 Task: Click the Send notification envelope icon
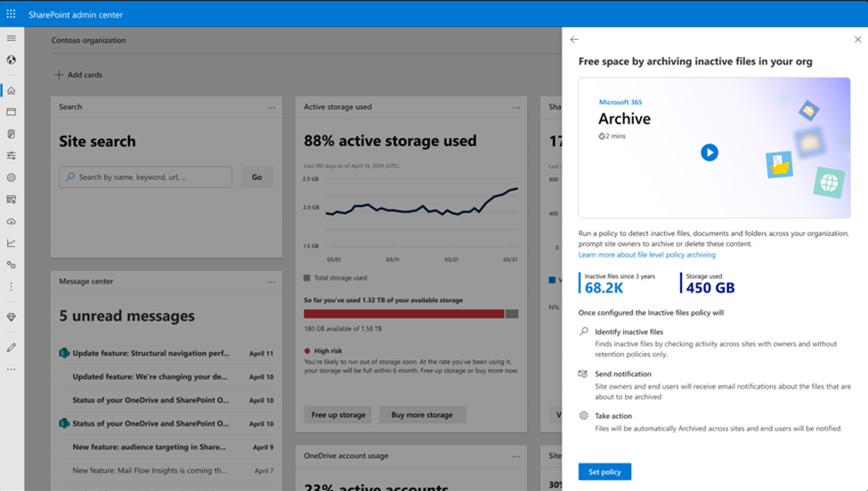pos(583,373)
